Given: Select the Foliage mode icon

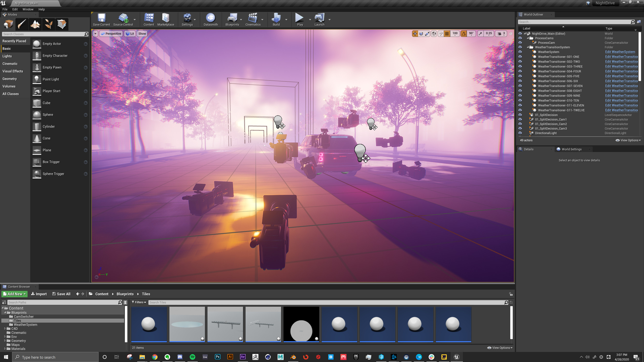Looking at the screenshot, I should [x=49, y=24].
